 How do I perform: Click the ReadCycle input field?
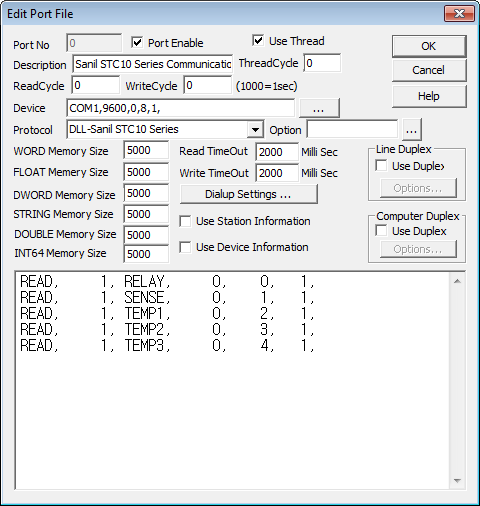(x=96, y=85)
